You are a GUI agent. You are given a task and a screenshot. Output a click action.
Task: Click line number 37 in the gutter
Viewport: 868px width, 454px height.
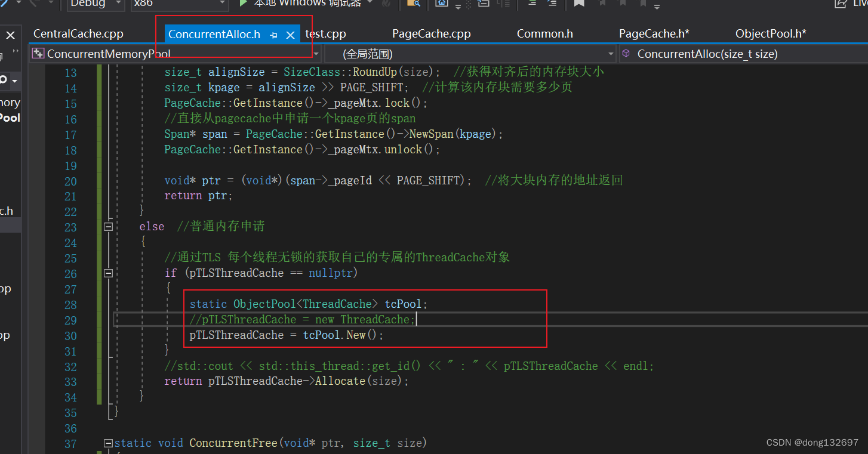click(70, 444)
